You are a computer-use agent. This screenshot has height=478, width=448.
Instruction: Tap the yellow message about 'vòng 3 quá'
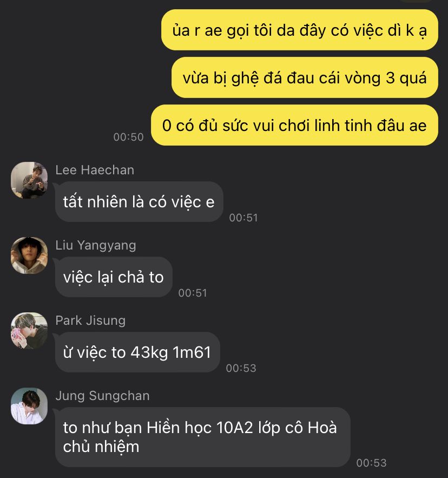pyautogui.click(x=305, y=77)
